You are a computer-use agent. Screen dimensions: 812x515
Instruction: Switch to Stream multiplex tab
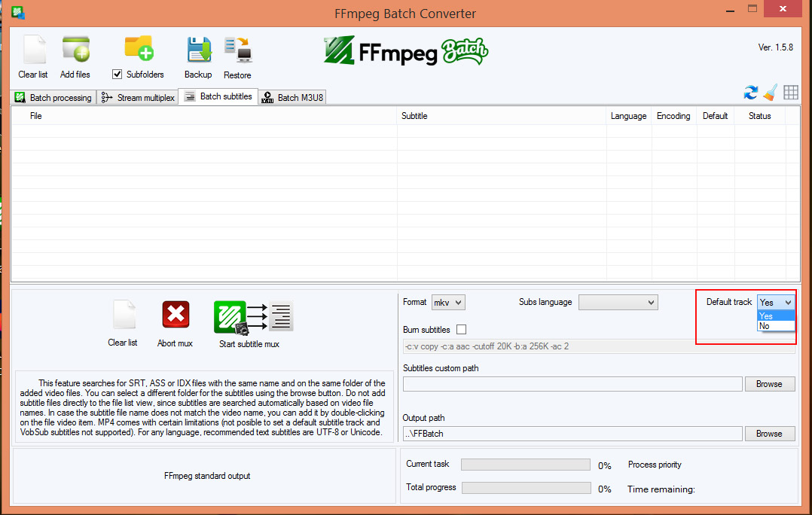coord(138,97)
